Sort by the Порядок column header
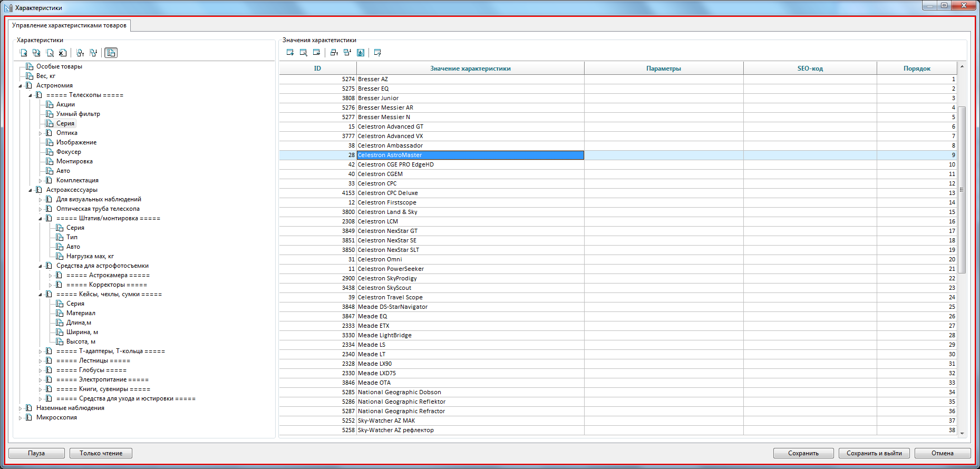The width and height of the screenshot is (980, 469). [x=917, y=69]
